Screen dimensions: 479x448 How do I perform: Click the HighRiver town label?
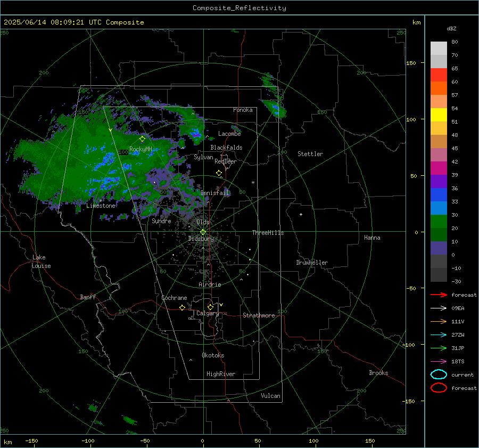coord(221,374)
